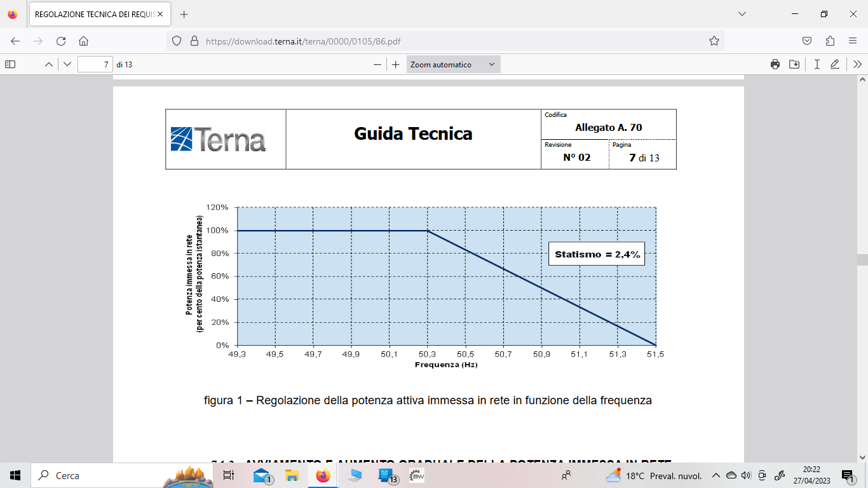The width and height of the screenshot is (868, 488).
Task: Go to next PDF page
Action: point(67,64)
